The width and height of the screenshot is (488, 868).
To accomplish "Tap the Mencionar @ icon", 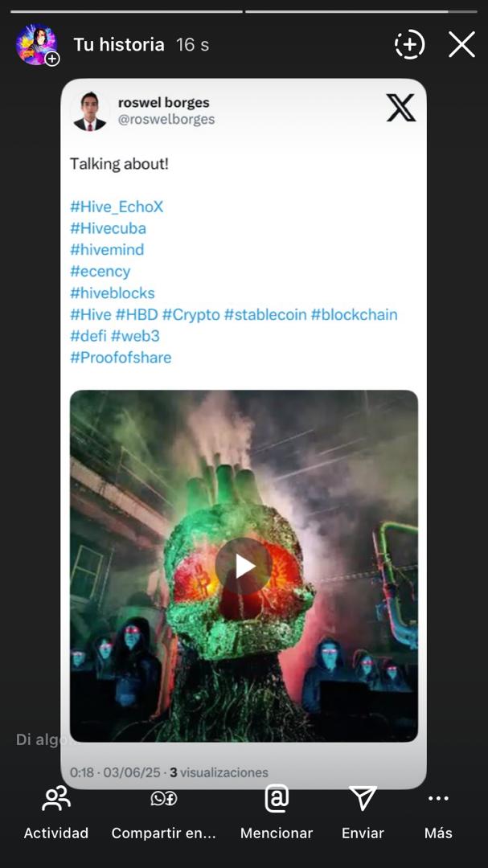I will [277, 798].
